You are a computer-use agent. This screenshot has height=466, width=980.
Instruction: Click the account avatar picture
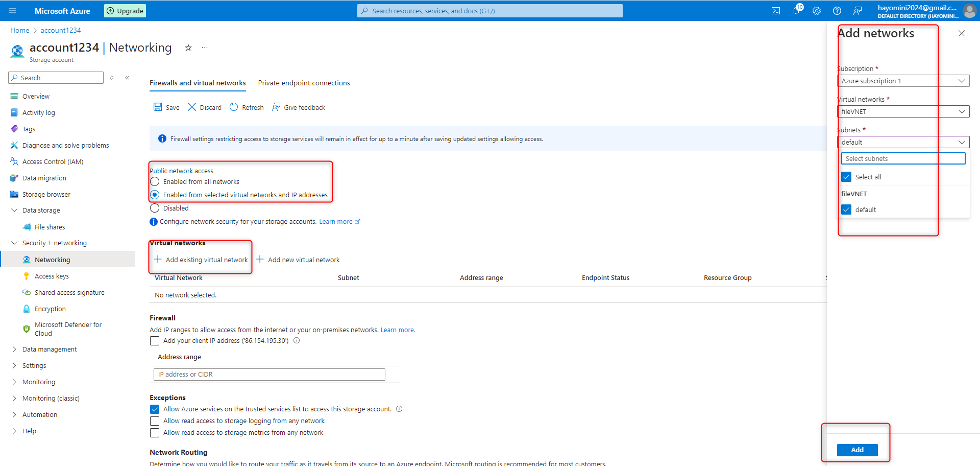(969, 11)
